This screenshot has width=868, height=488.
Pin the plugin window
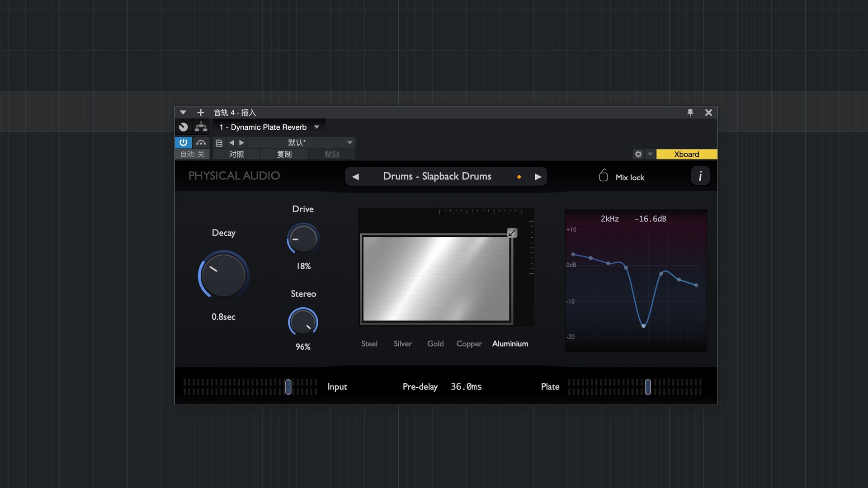point(690,113)
